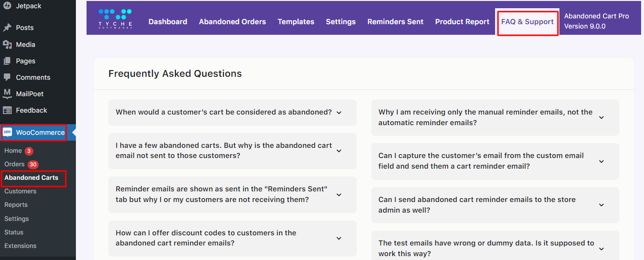The height and width of the screenshot is (260, 644).
Task: Expand chevron for 'abandoned cart email not sent' question
Action: pos(339,151)
